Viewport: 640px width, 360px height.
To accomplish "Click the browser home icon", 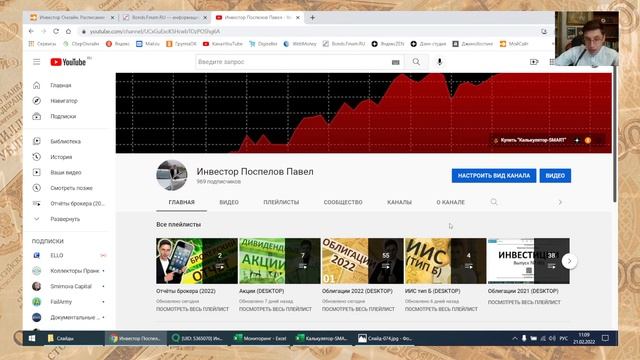I will pyautogui.click(x=68, y=31).
